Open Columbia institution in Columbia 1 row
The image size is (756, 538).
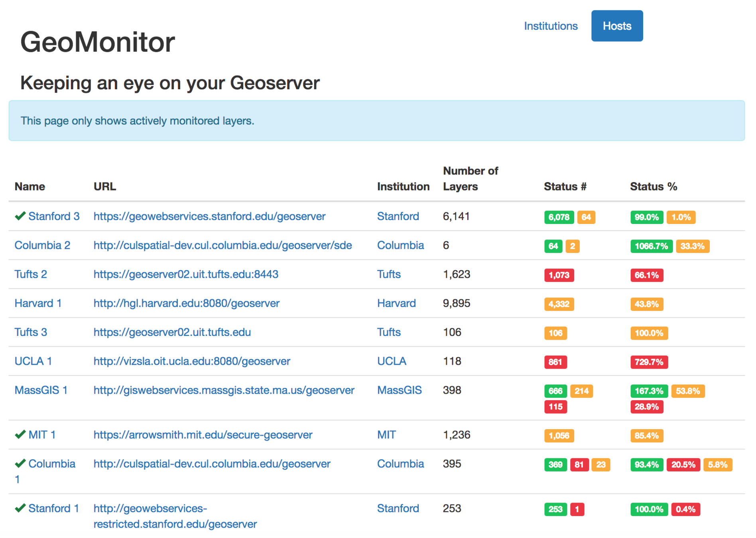pos(400,464)
